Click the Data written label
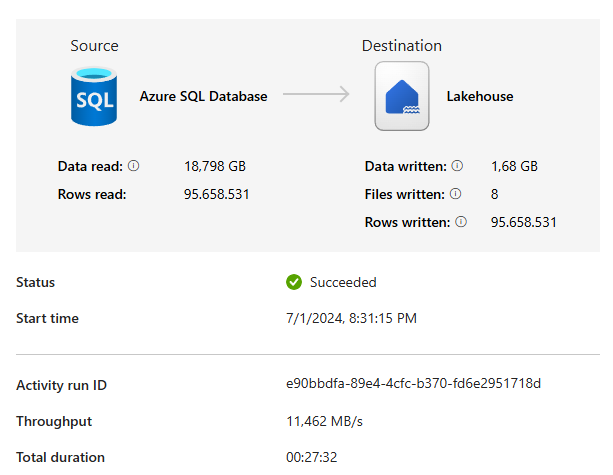613x475 pixels. pos(405,166)
